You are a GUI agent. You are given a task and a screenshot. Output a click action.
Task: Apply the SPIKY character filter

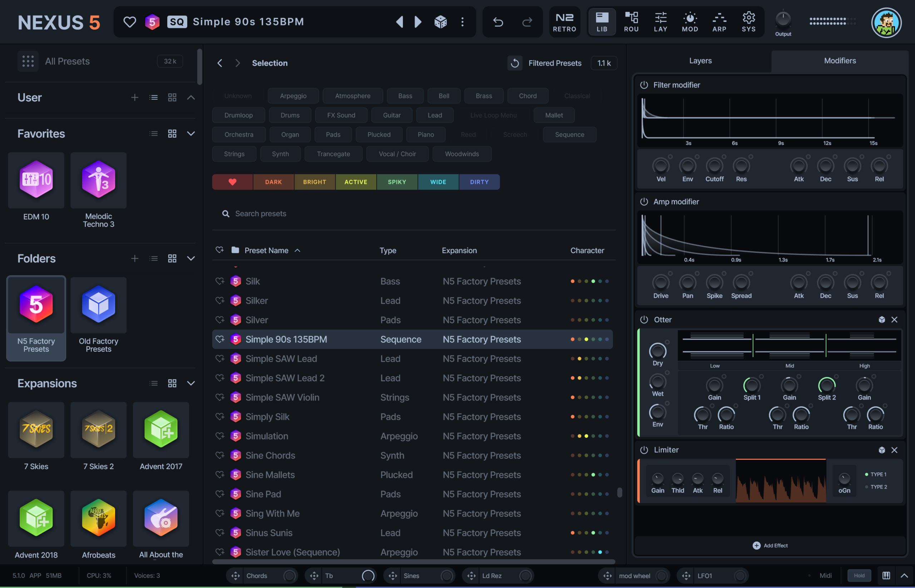point(397,182)
